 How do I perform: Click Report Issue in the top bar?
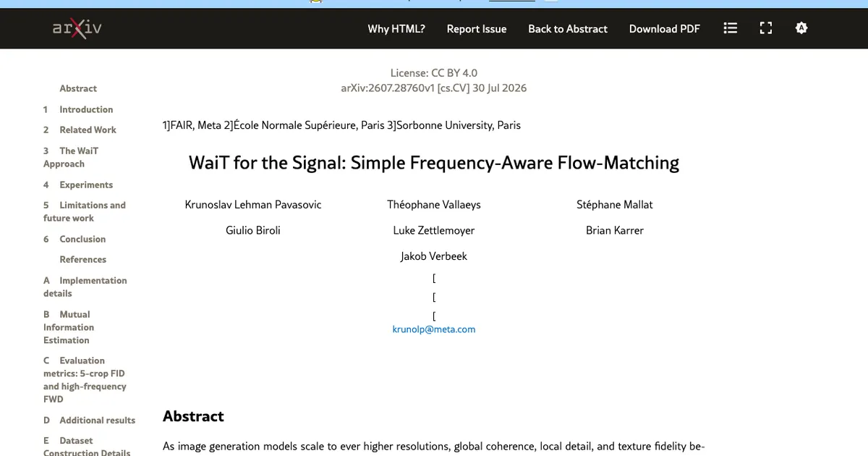(x=477, y=29)
